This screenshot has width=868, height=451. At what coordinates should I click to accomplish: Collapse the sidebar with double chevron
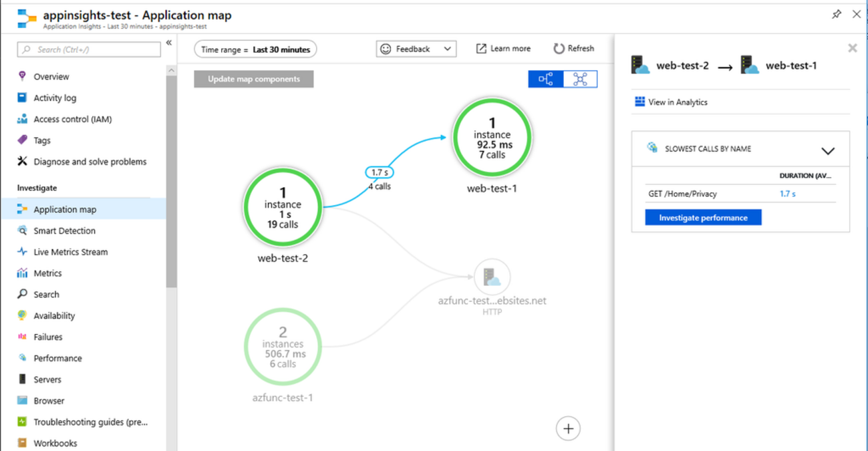pos(169,43)
